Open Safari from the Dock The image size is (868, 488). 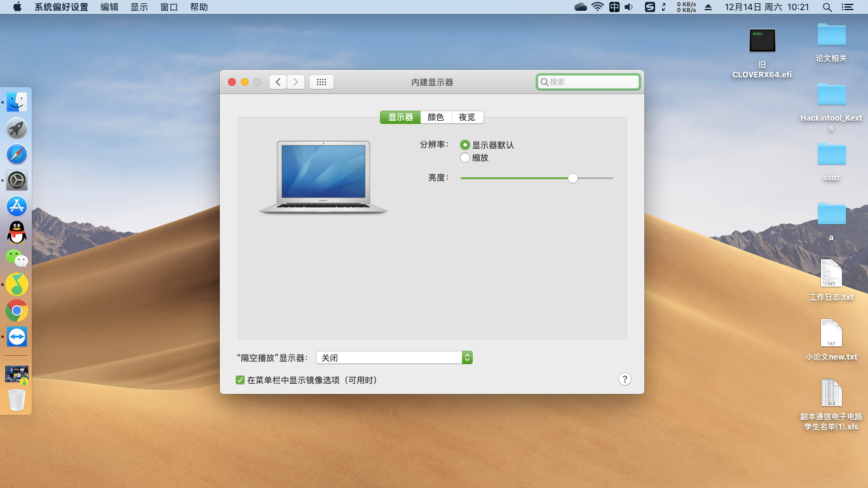[x=17, y=154]
